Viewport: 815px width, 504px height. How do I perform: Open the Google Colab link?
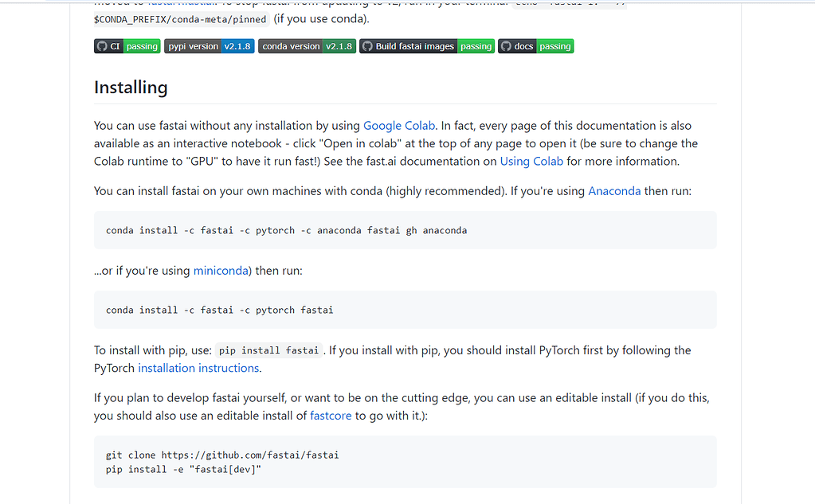point(398,125)
